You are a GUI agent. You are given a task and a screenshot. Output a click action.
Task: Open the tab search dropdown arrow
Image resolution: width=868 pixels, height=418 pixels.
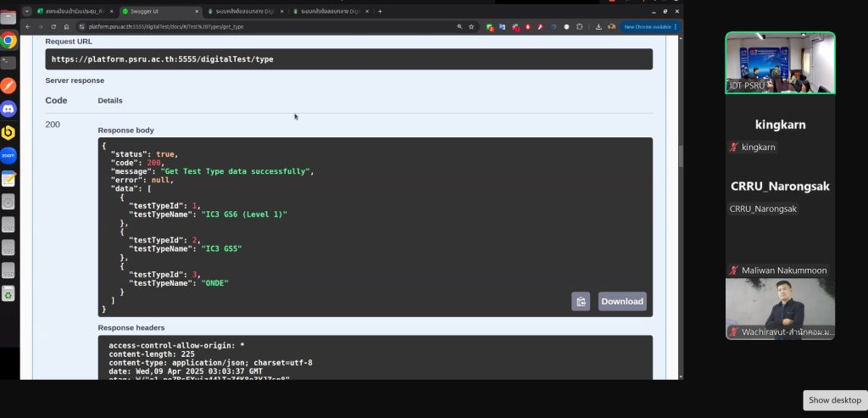[x=27, y=11]
